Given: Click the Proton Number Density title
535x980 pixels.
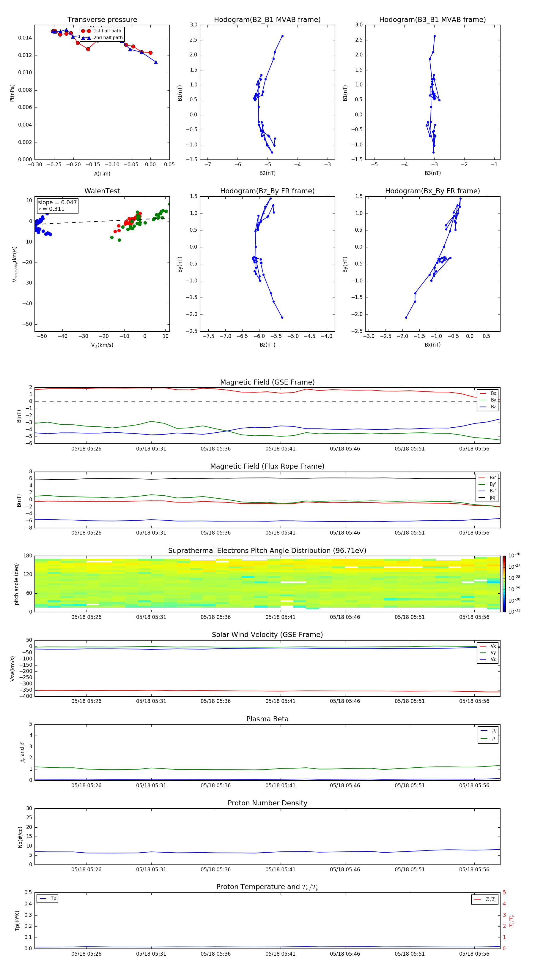Looking at the screenshot, I should [x=267, y=803].
